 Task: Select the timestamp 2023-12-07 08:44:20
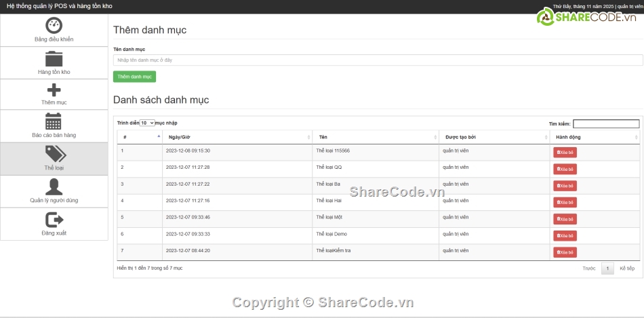click(188, 250)
